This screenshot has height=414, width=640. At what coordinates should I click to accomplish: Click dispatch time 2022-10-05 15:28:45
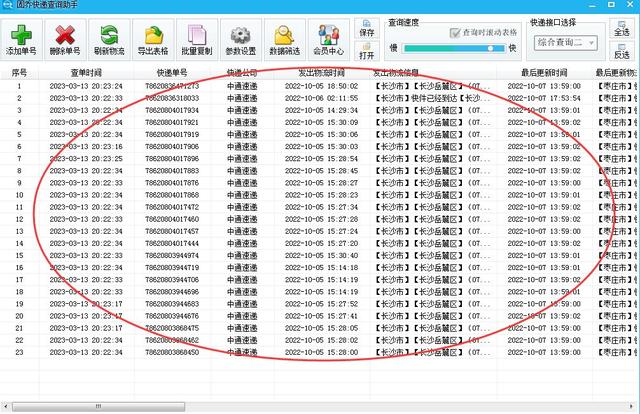pyautogui.click(x=321, y=171)
